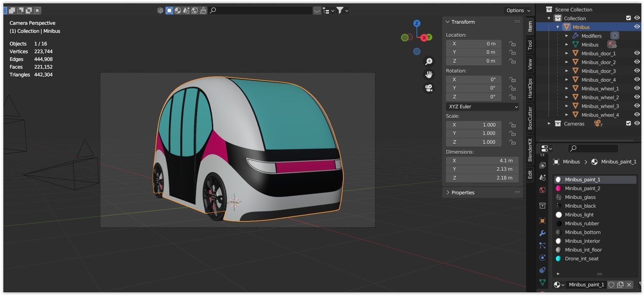Open World properties tab icon

542,190
